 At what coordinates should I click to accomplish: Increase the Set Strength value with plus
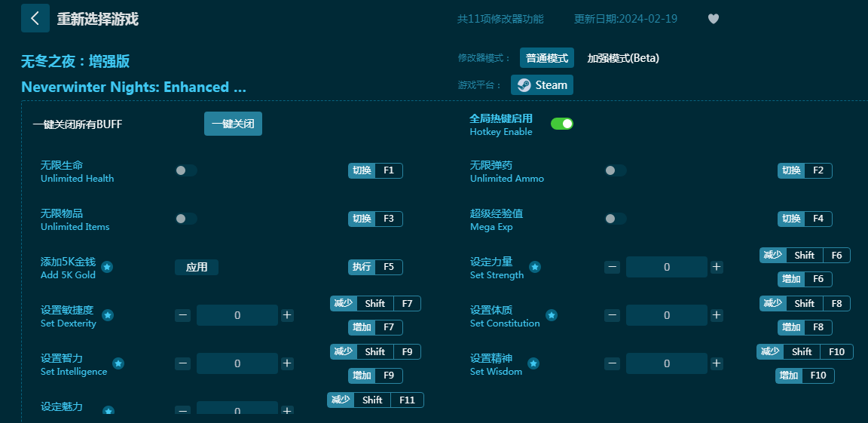click(x=717, y=267)
